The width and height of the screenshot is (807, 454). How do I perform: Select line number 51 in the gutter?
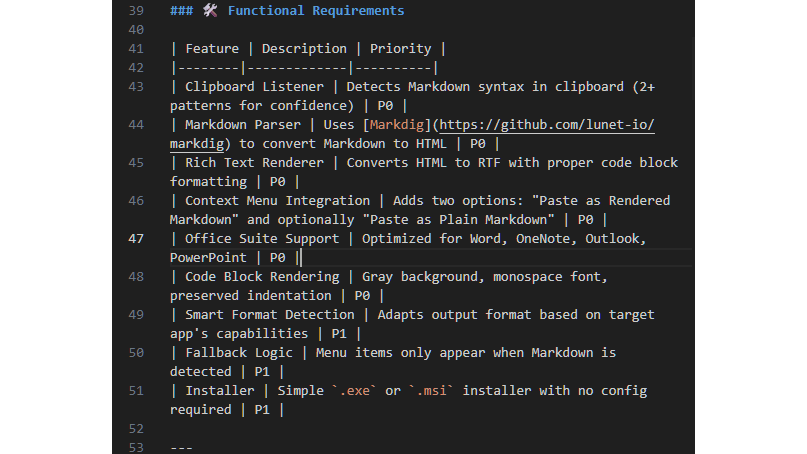[x=137, y=391]
